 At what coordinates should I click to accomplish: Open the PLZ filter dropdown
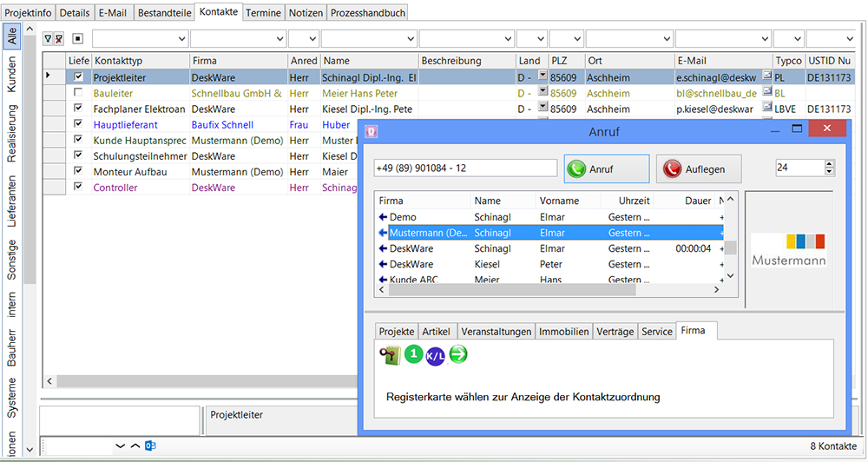click(x=577, y=39)
